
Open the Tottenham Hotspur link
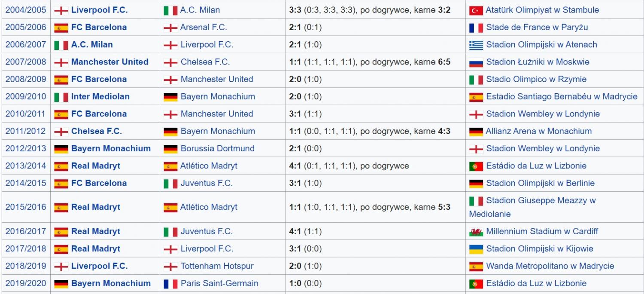coord(217,266)
